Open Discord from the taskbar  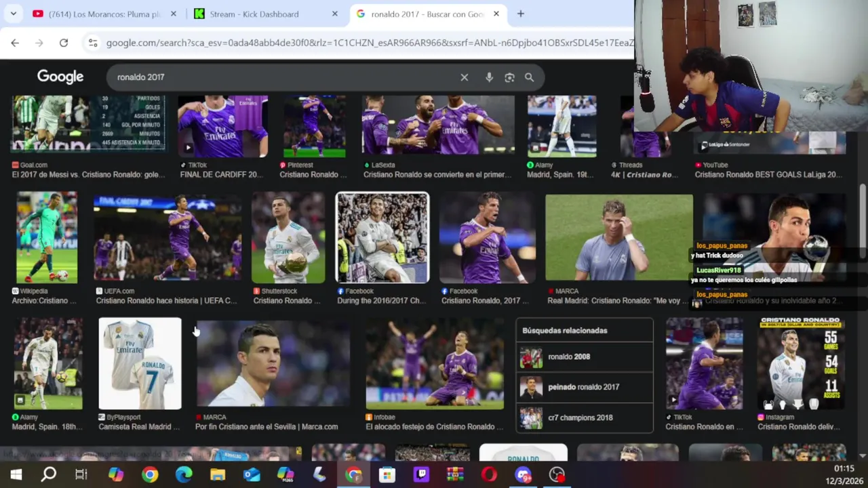pos(523,474)
